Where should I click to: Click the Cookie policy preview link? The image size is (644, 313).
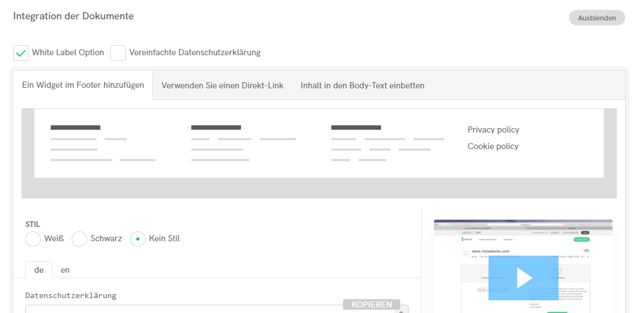tap(493, 146)
